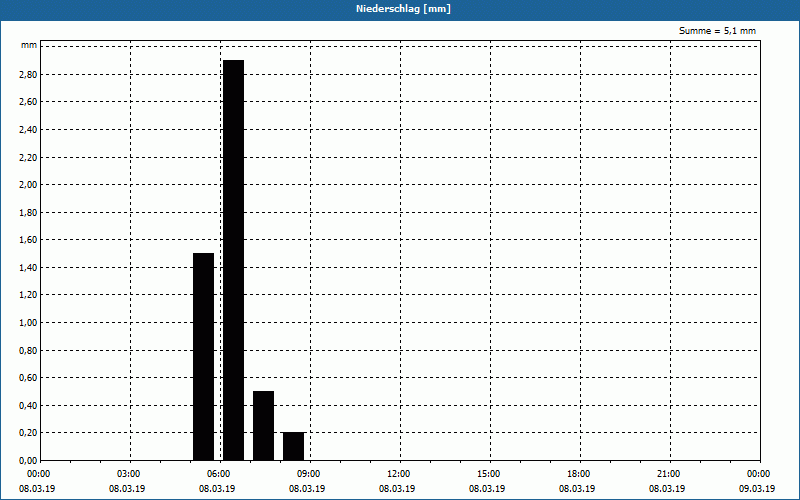This screenshot has height=500, width=800.
Task: Click the Summe = 5,1 mm total label
Action: (x=717, y=31)
